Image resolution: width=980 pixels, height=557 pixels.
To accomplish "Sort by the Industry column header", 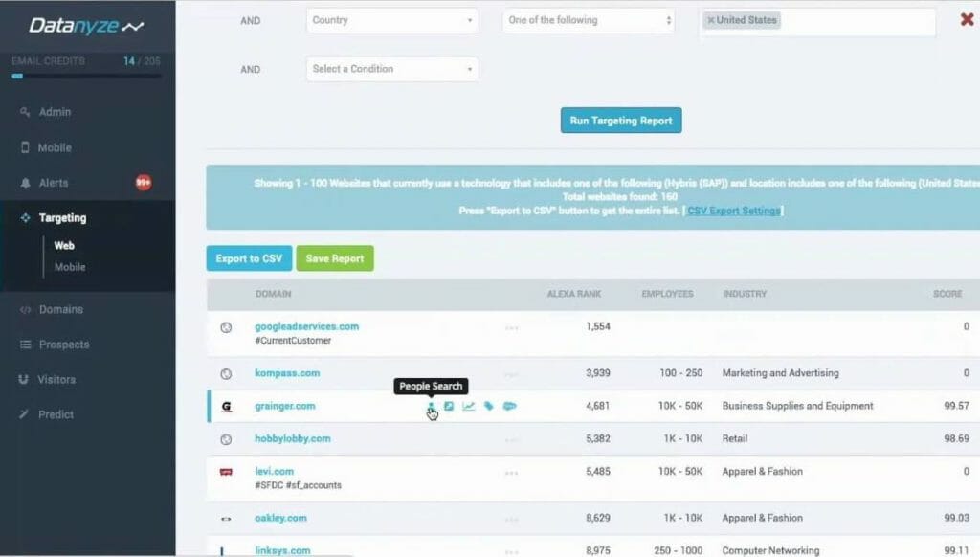I will coord(745,294).
